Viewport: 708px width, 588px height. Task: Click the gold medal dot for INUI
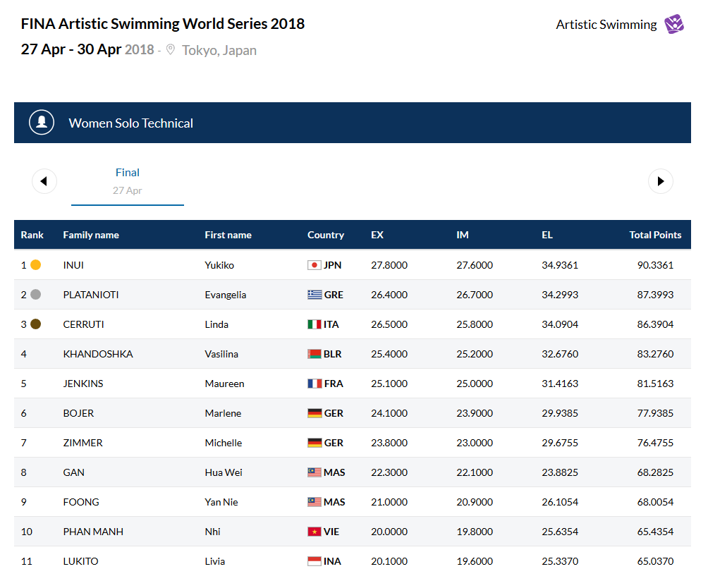(36, 265)
